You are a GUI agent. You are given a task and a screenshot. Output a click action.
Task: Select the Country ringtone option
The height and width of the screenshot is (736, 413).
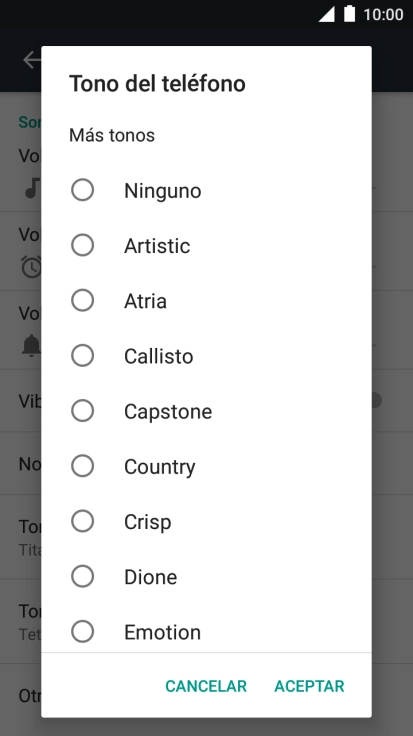click(206, 466)
